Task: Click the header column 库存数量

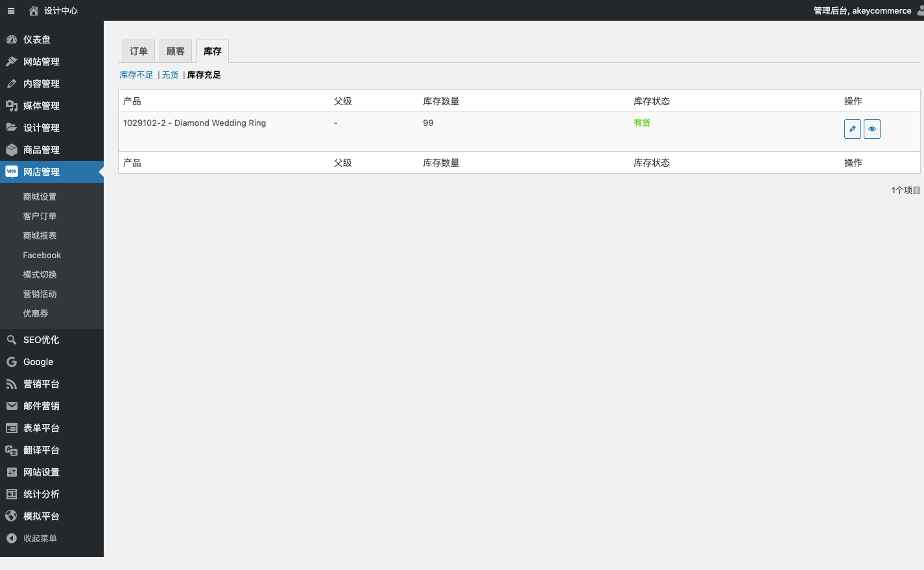Action: pos(441,101)
